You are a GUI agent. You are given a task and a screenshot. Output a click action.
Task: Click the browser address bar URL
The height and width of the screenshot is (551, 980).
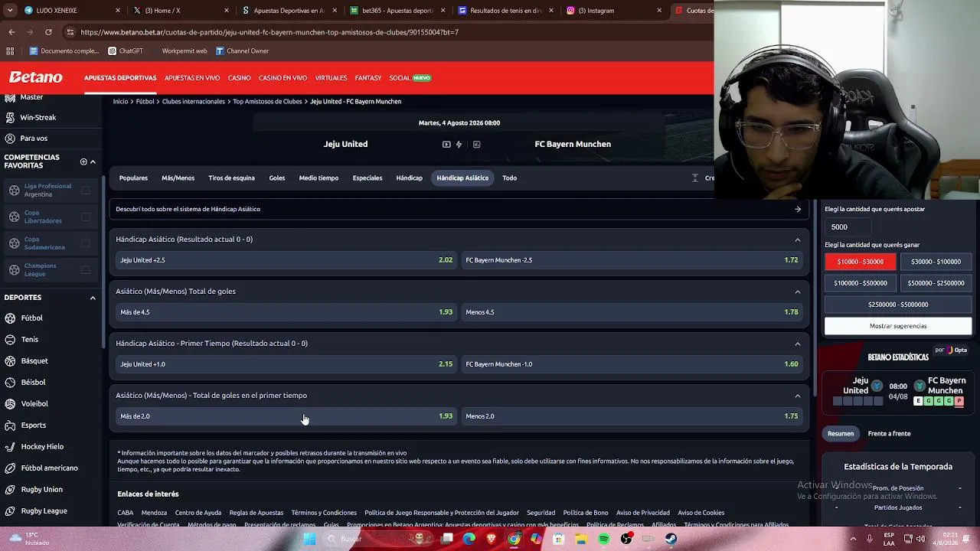[269, 32]
